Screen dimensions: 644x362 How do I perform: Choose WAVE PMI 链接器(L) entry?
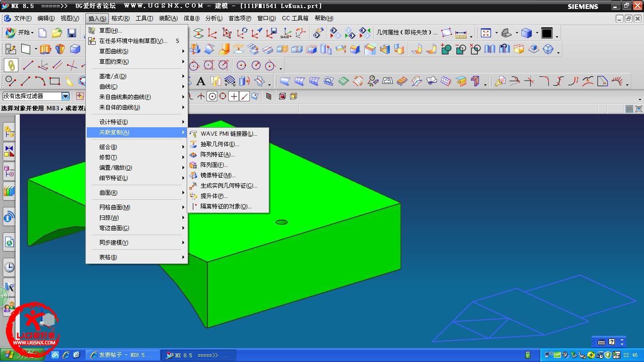(228, 134)
